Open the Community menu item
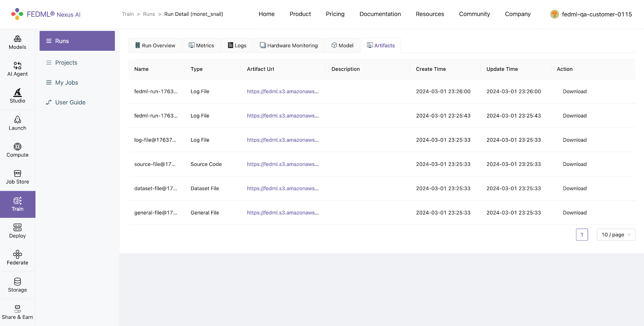The image size is (644, 326). point(475,14)
